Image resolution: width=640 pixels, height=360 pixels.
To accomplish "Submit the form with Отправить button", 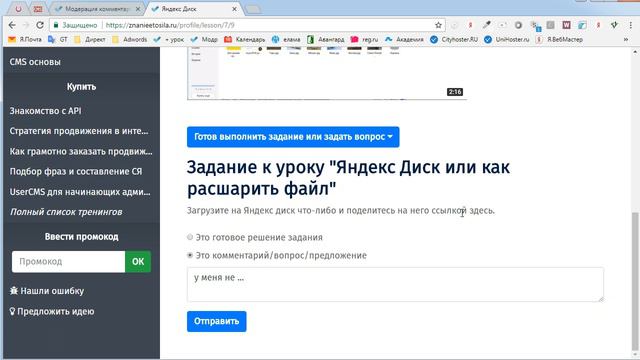I will [x=217, y=321].
